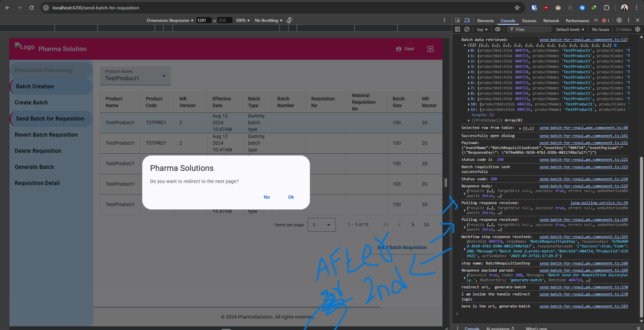This screenshot has width=644, height=330.
Task: Open the browser Extensions puzzle icon
Action: click(x=607, y=8)
